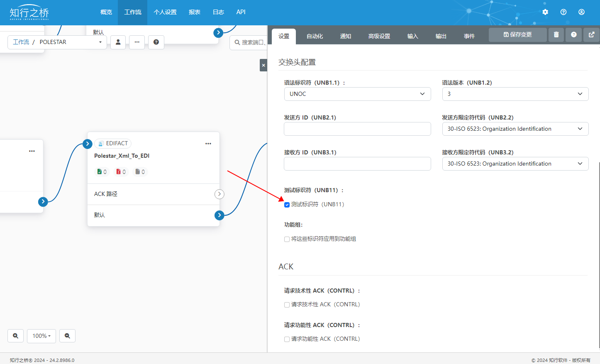Expand the 语法标识符 UNOC dropdown
This screenshot has height=364, width=600.
tap(357, 94)
